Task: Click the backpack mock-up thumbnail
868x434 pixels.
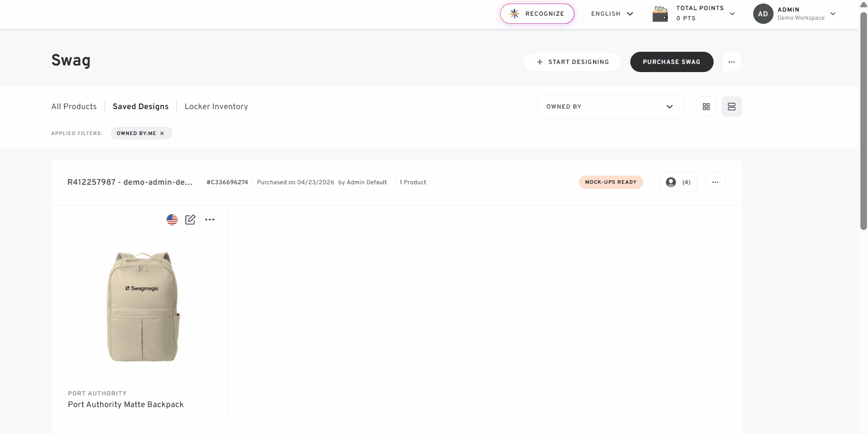Action: coord(143,307)
